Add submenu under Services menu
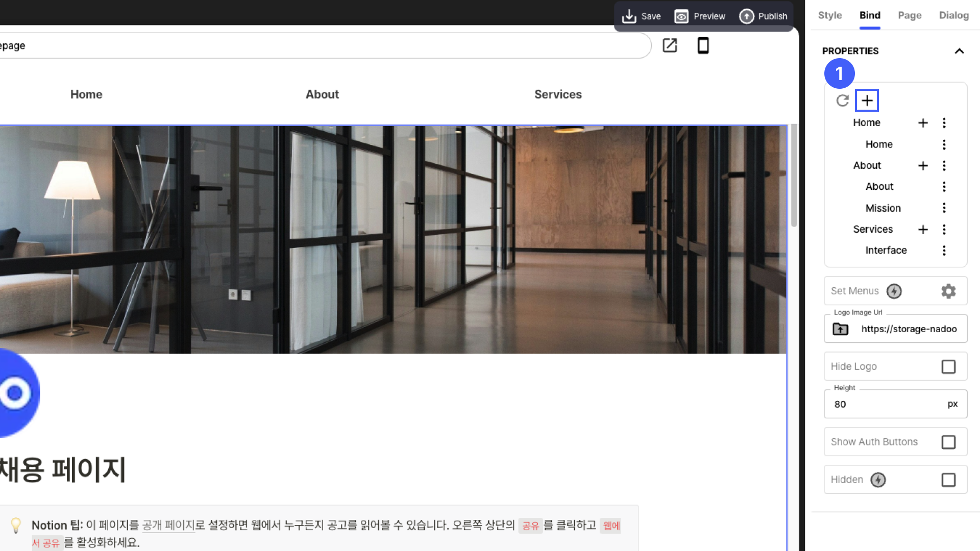The height and width of the screenshot is (551, 980). pos(923,230)
